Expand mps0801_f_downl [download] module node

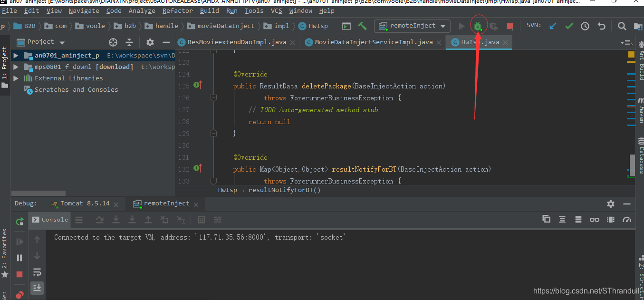(16, 67)
